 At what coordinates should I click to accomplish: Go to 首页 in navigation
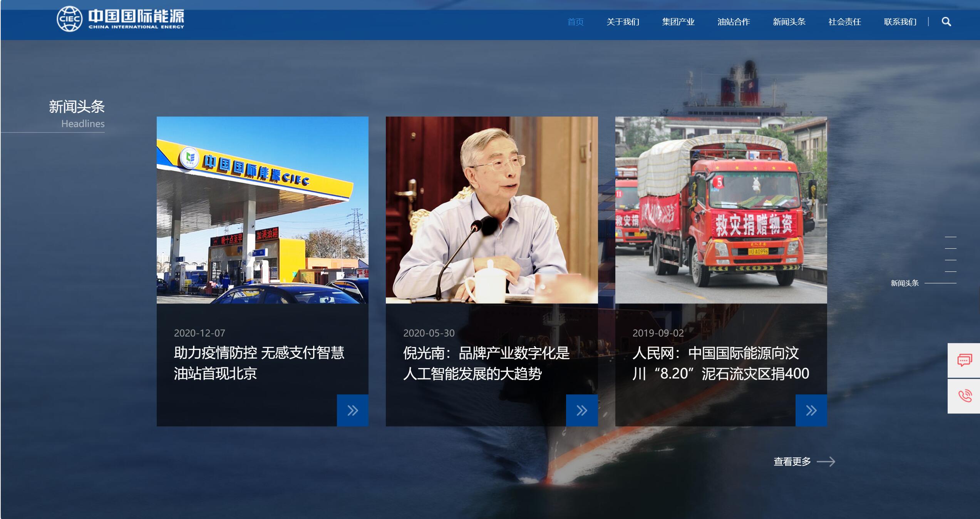click(576, 22)
